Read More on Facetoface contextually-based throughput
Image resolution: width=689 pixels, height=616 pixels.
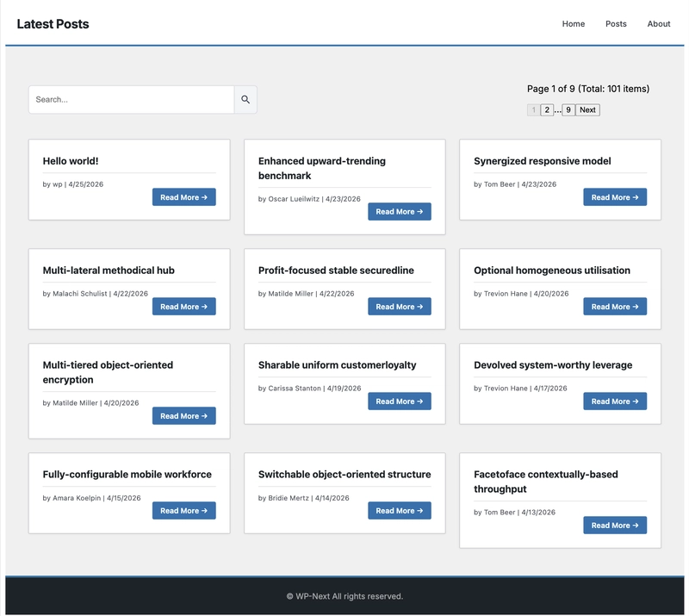click(615, 525)
